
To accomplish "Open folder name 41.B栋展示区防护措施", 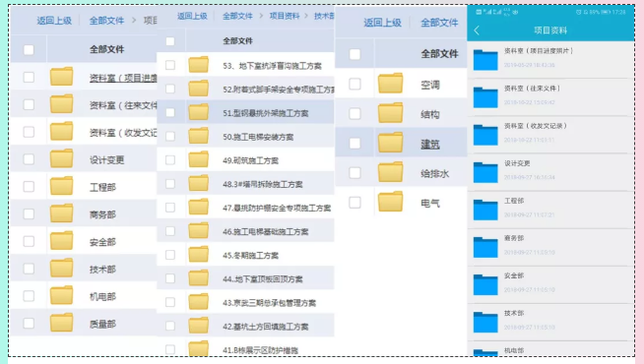I will click(260, 350).
